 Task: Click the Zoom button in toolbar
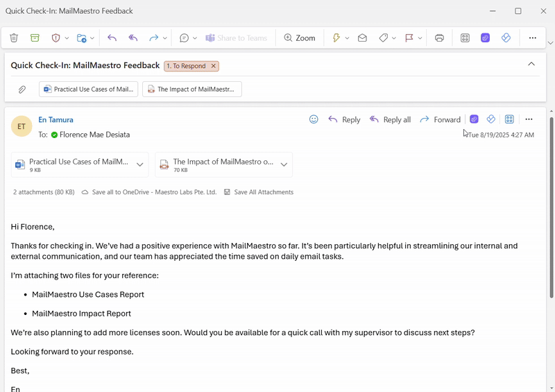[x=300, y=38]
